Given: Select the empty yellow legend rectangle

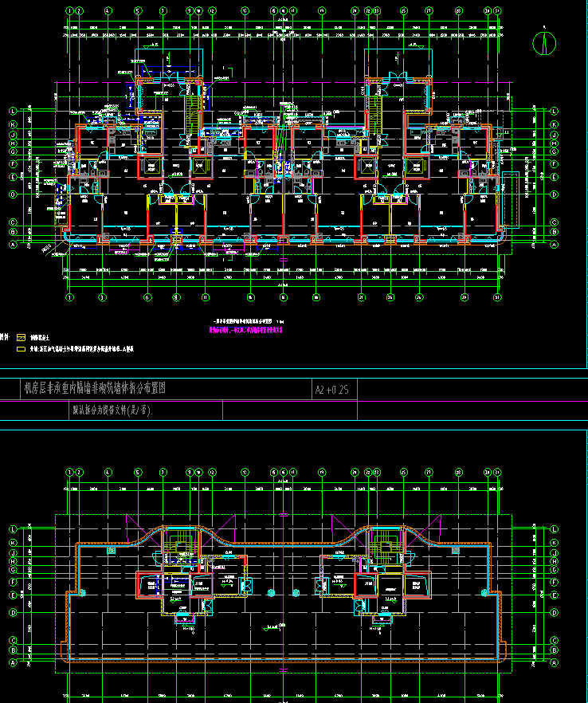Looking at the screenshot, I should tap(22, 348).
